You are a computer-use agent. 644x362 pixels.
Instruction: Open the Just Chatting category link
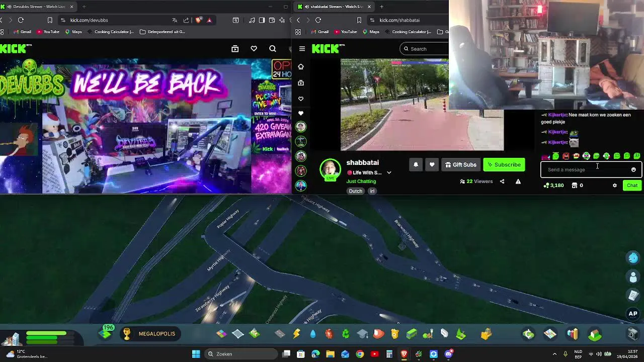[361, 182]
